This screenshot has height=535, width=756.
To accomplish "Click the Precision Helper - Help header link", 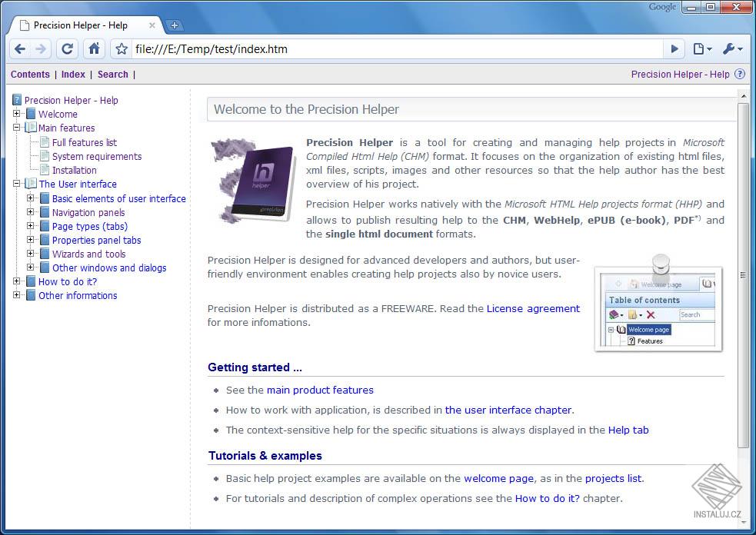I will pyautogui.click(x=680, y=75).
